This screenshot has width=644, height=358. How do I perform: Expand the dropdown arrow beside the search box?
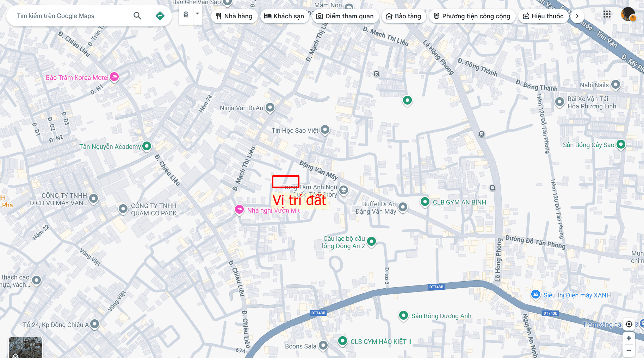coord(197,14)
